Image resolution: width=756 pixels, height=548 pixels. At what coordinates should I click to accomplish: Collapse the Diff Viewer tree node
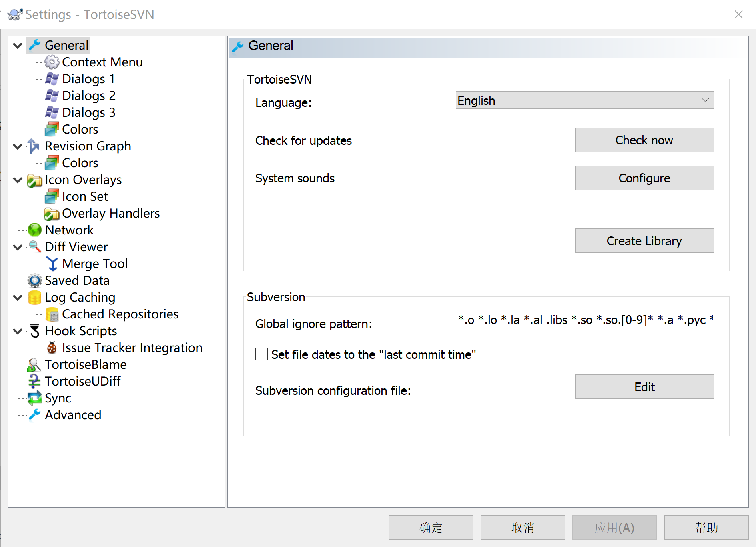tap(18, 247)
